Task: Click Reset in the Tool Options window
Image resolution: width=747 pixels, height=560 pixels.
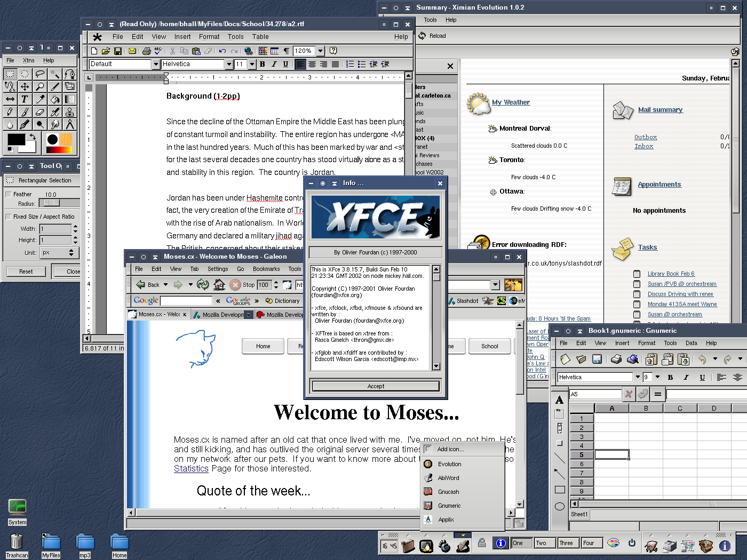Action: click(26, 271)
